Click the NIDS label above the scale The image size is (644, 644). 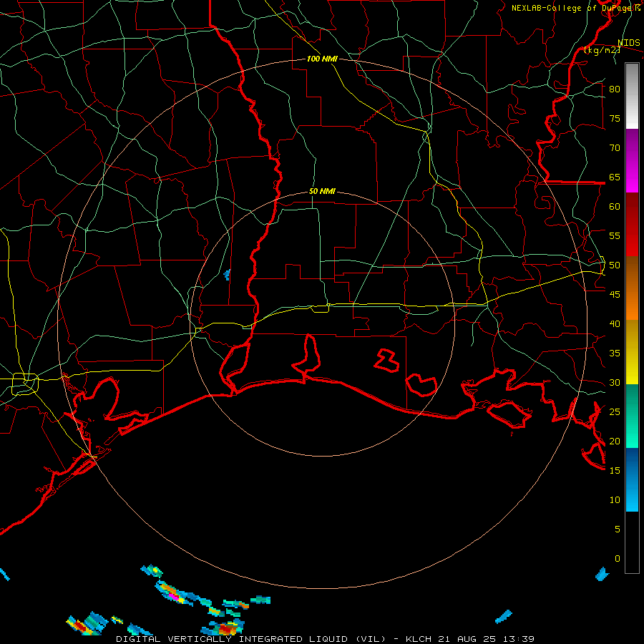pos(628,43)
